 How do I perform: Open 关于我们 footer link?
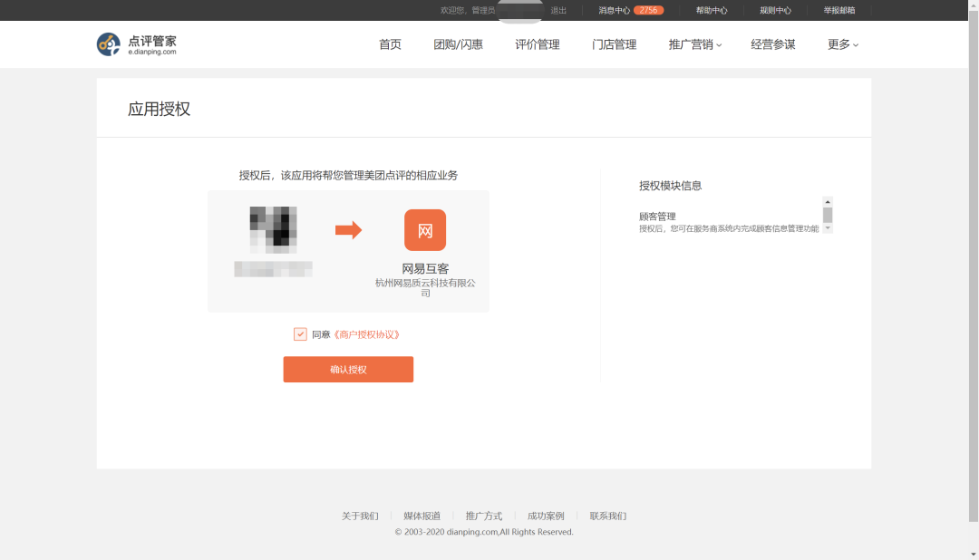(360, 516)
